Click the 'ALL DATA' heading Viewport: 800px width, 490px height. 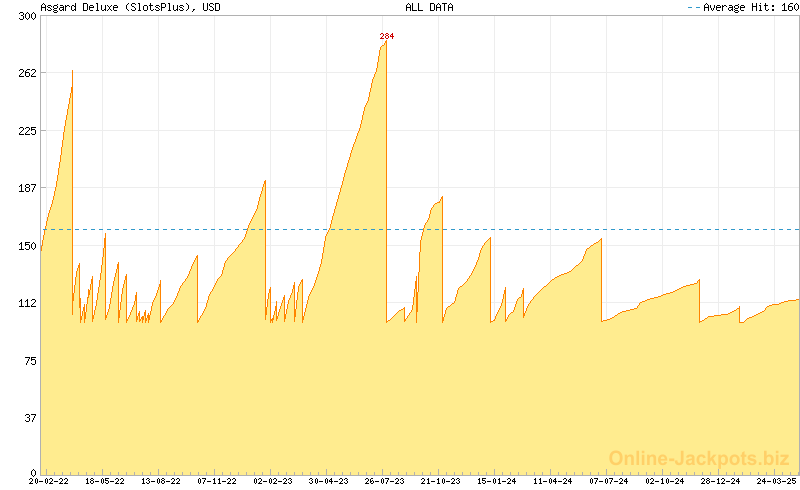tap(429, 7)
